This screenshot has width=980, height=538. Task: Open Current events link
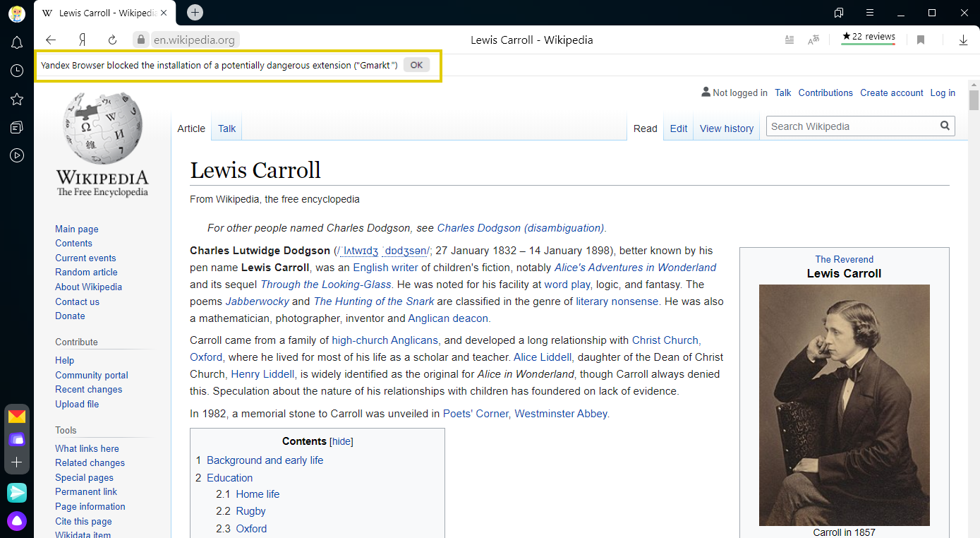point(85,258)
